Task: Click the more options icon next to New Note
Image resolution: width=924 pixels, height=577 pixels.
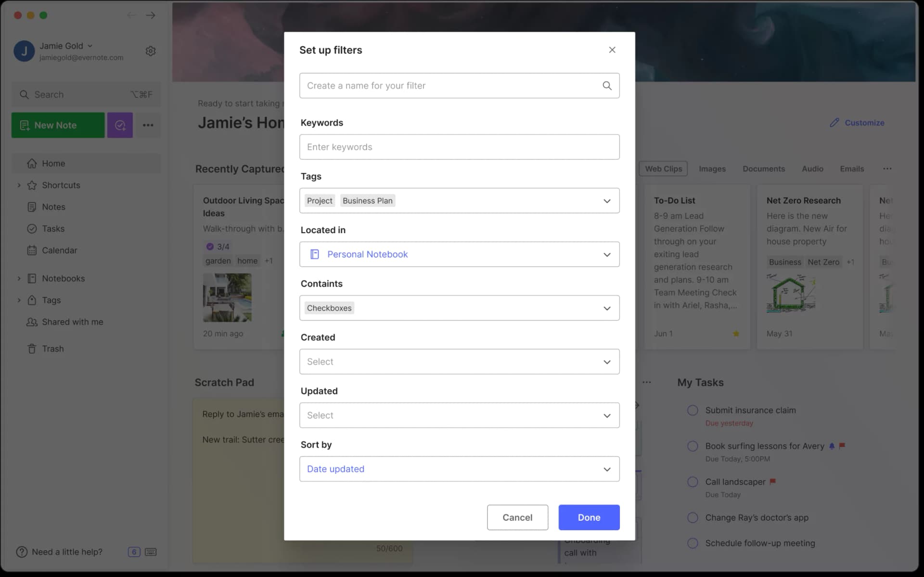Action: [148, 125]
